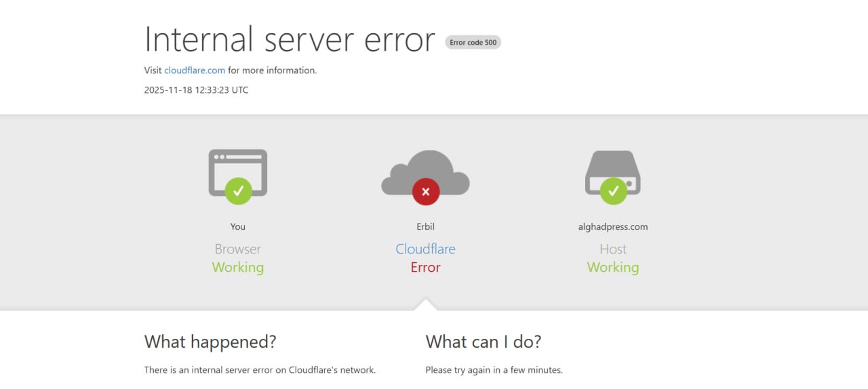Click the green checkmark on the browser icon
Viewport: 868px width, 389px height.
[x=238, y=191]
